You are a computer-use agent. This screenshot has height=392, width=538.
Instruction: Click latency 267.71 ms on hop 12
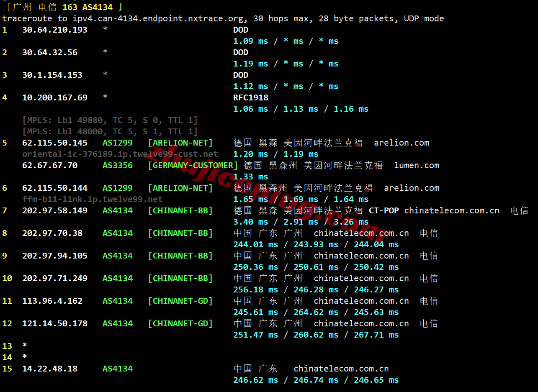coord(376,335)
